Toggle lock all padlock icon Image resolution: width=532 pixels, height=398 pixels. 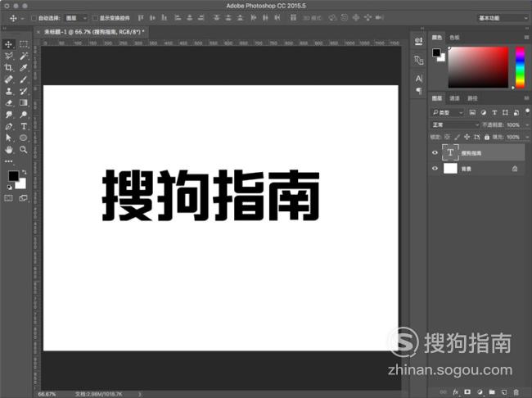487,137
